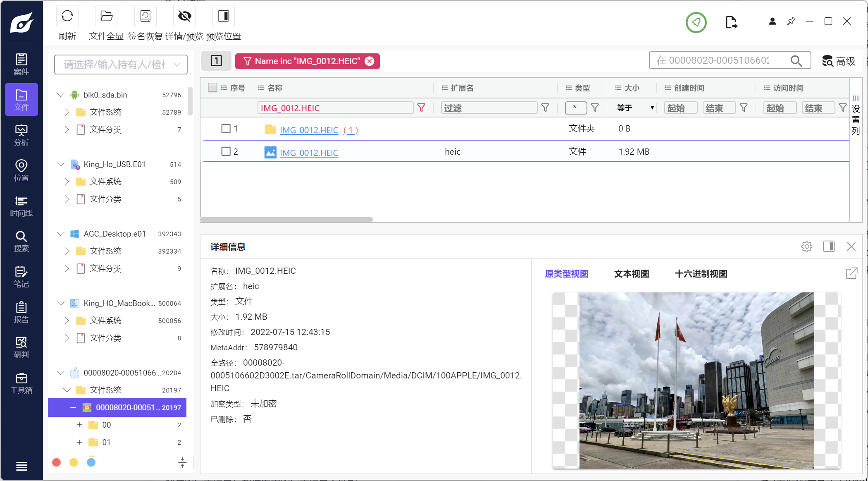Expand 文件分类 under King_HO_MacBook
The height and width of the screenshot is (481, 868).
tap(67, 338)
